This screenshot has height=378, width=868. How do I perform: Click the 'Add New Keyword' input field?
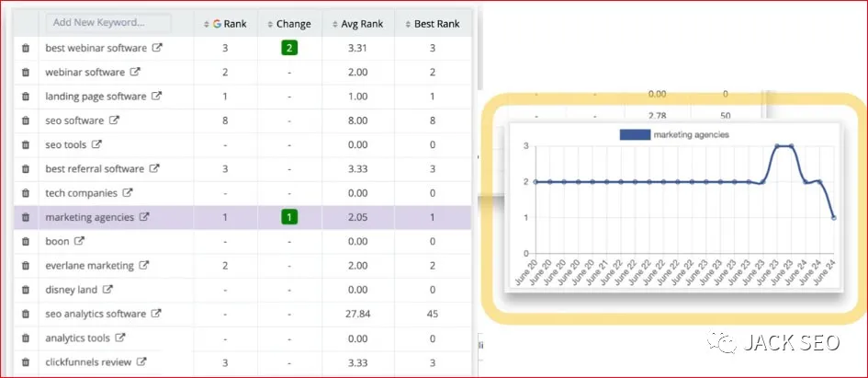(x=108, y=22)
